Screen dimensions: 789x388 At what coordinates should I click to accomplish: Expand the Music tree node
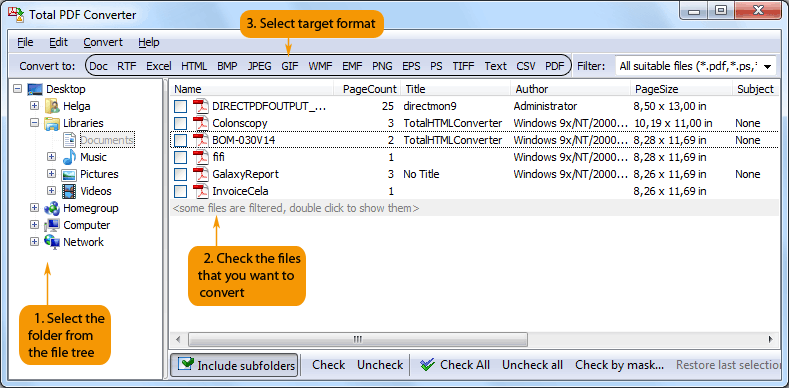[51, 157]
